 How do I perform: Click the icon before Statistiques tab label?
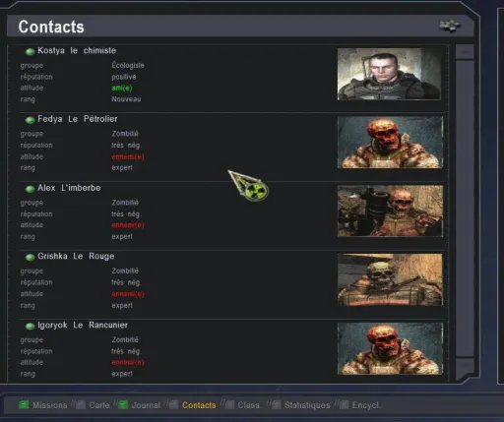point(277,404)
